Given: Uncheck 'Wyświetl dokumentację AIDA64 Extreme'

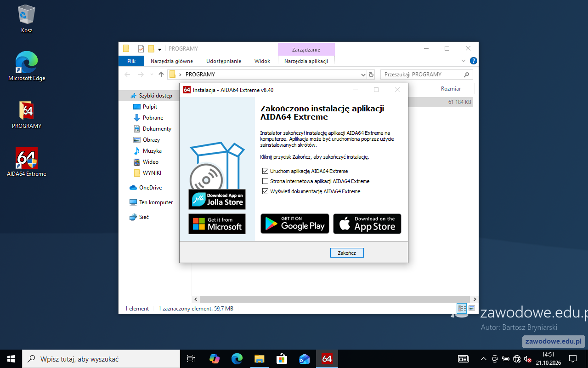Looking at the screenshot, I should click(x=265, y=191).
